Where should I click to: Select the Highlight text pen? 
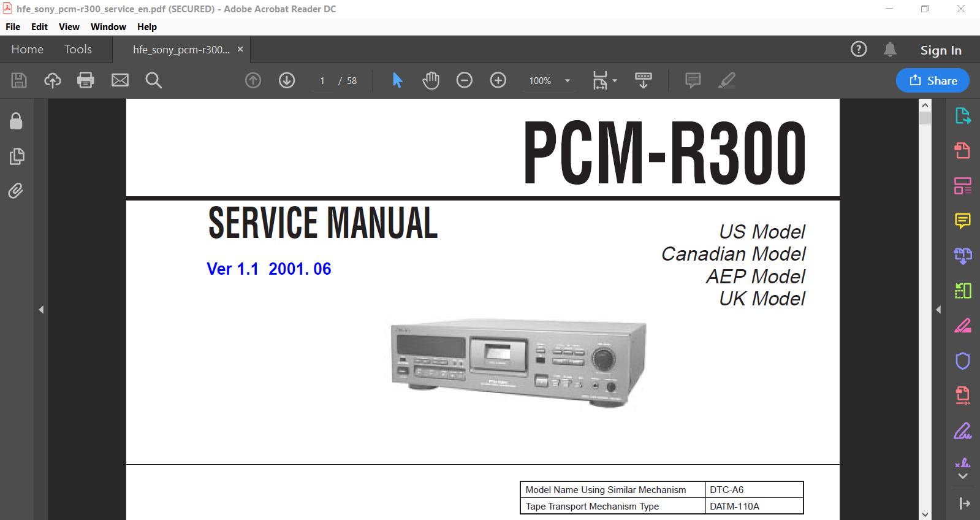727,80
